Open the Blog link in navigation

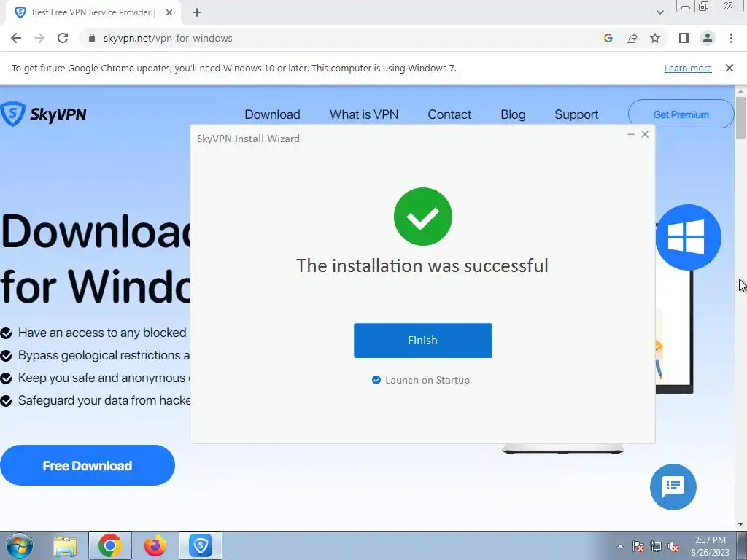tap(513, 114)
